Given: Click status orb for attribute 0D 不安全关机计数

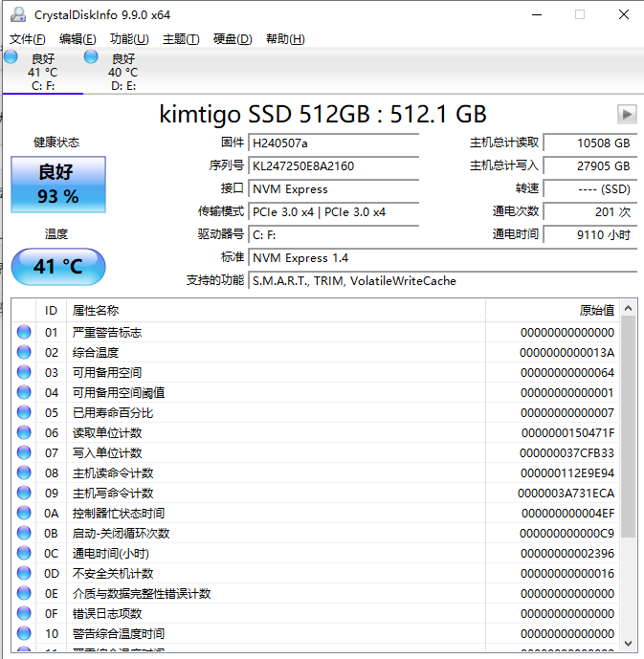Looking at the screenshot, I should pyautogui.click(x=24, y=573).
